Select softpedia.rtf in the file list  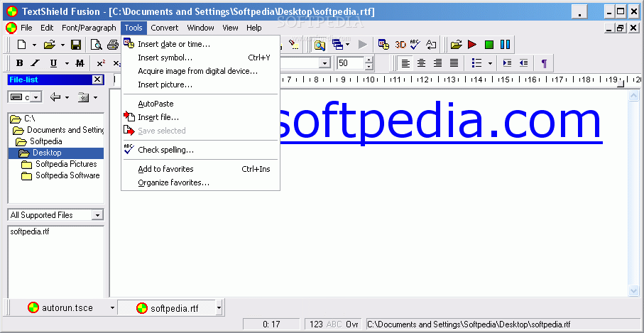tap(30, 231)
